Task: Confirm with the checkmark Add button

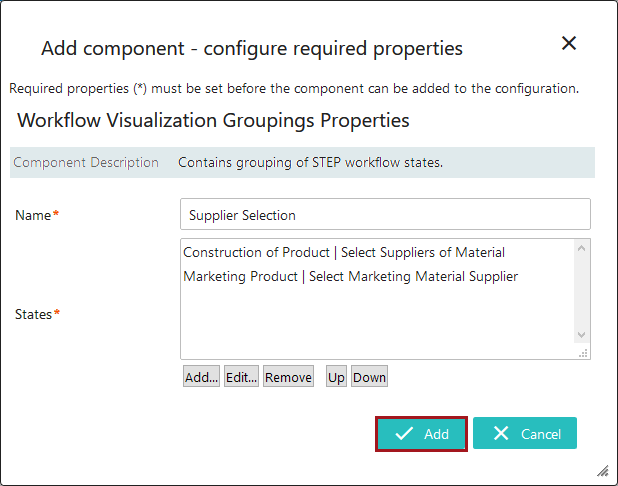Action: tap(421, 434)
